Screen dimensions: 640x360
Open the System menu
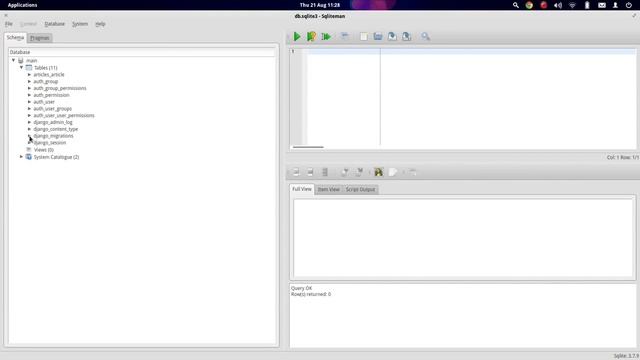[x=80, y=24]
